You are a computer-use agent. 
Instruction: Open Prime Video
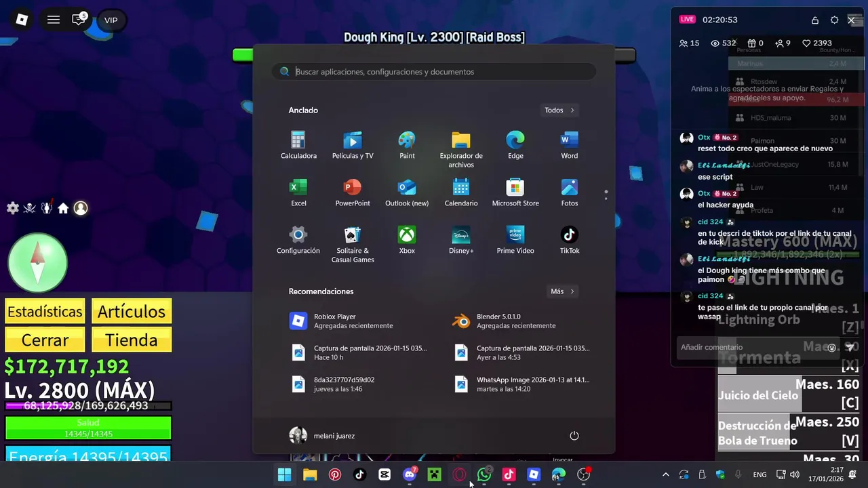tap(515, 241)
